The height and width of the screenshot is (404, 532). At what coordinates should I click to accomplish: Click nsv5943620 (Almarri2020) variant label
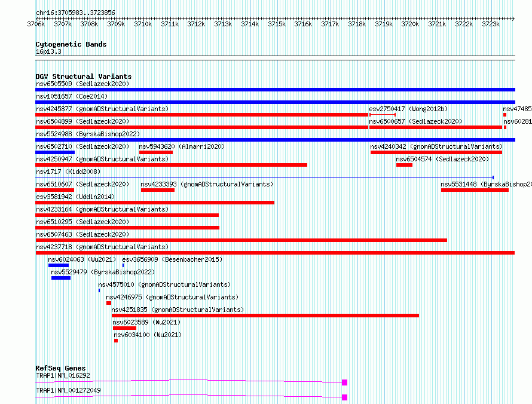[x=182, y=146]
